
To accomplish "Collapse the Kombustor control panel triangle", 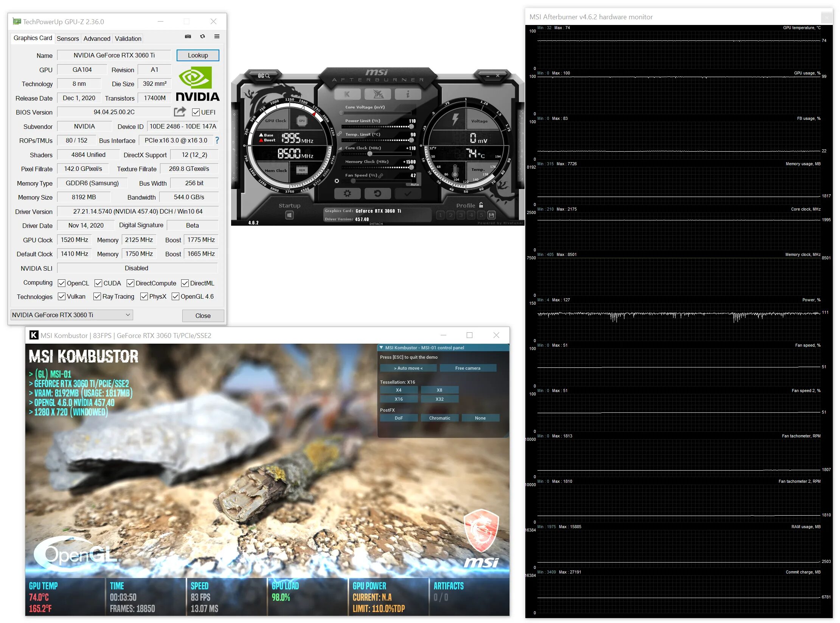I will (381, 347).
